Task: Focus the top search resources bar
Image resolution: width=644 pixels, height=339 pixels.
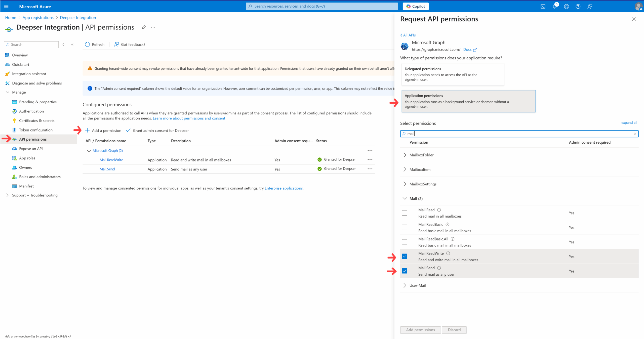Action: coord(322,6)
